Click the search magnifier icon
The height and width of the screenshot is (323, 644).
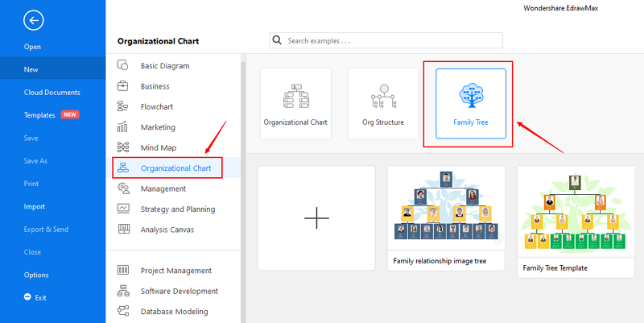[x=277, y=40]
